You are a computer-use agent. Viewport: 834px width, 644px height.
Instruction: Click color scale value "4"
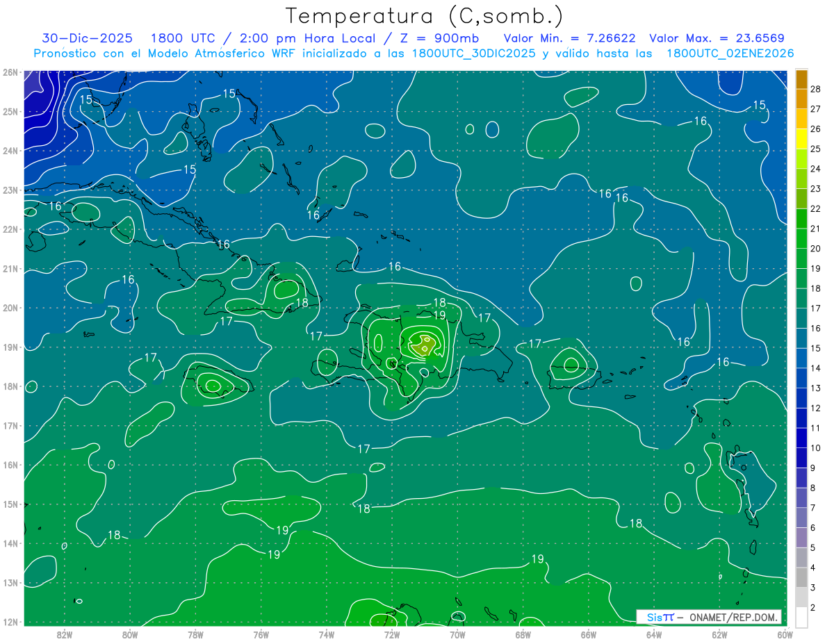click(x=813, y=568)
